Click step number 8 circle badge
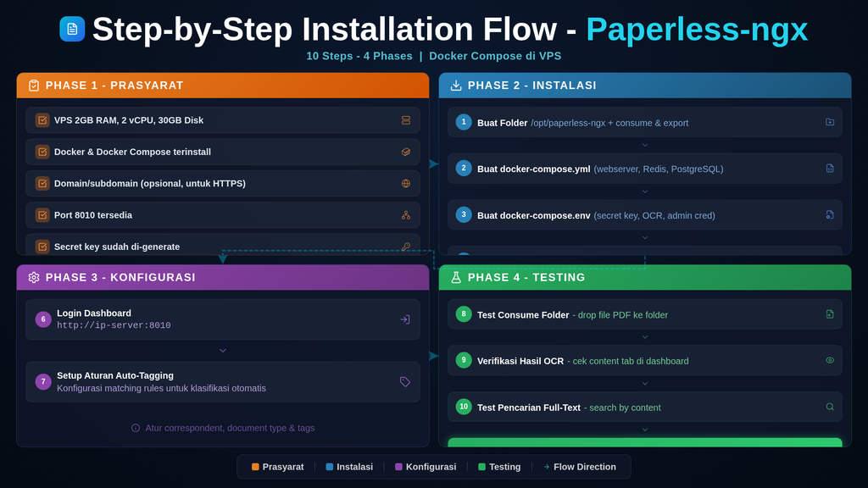This screenshot has width=868, height=488. 464,314
